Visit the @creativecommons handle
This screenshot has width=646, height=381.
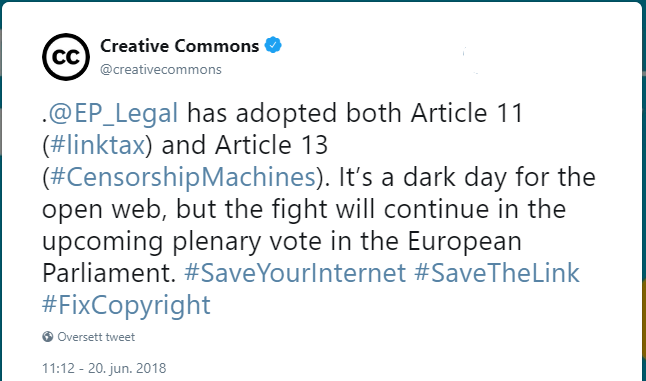(161, 69)
